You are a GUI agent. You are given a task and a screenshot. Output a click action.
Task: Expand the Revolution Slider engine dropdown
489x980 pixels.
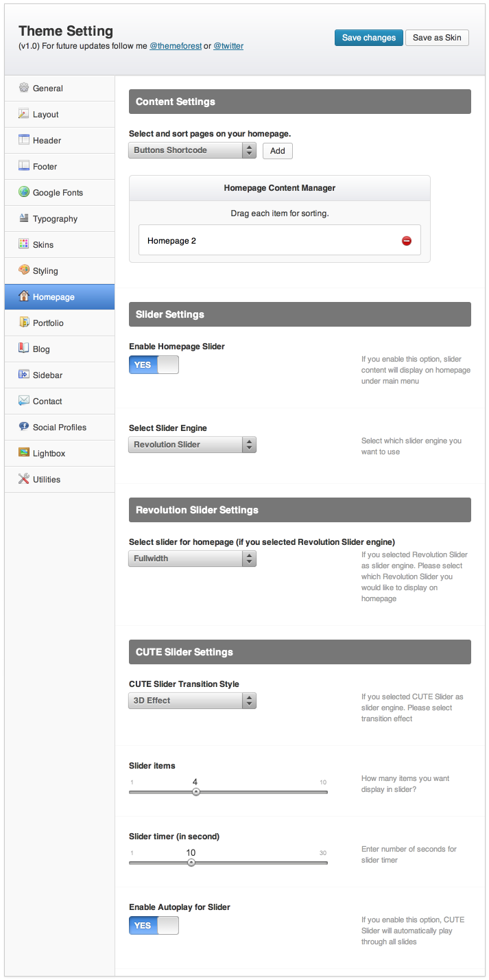click(192, 445)
